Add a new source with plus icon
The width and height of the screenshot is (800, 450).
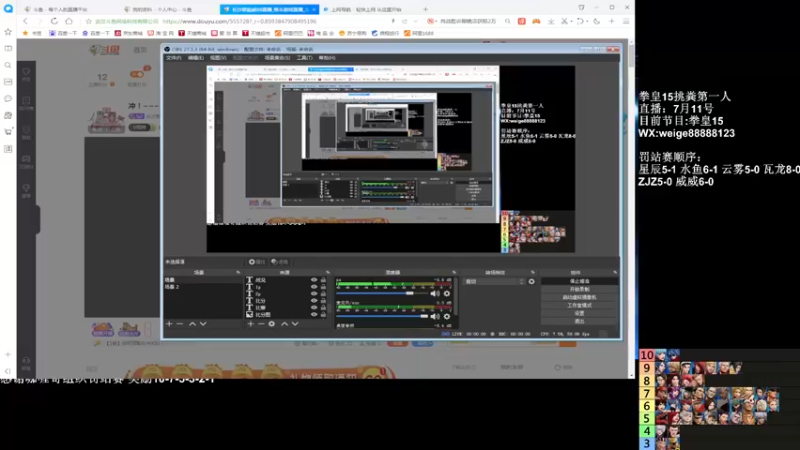click(x=251, y=324)
